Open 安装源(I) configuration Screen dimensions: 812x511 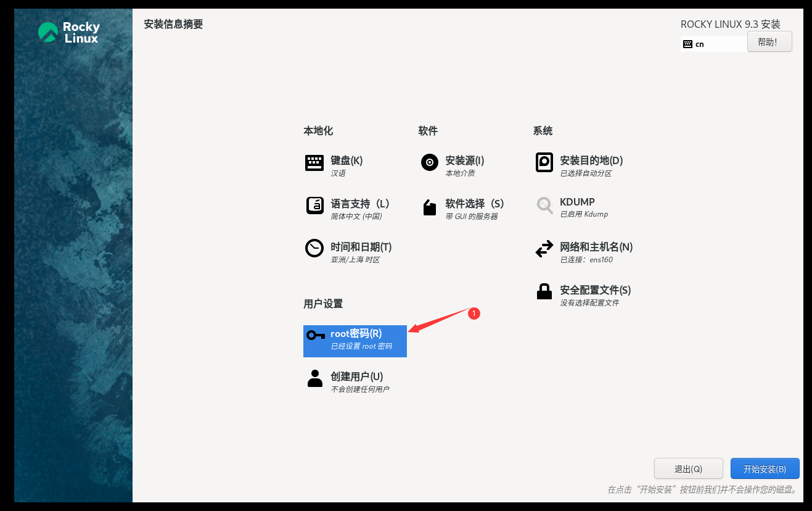(465, 160)
